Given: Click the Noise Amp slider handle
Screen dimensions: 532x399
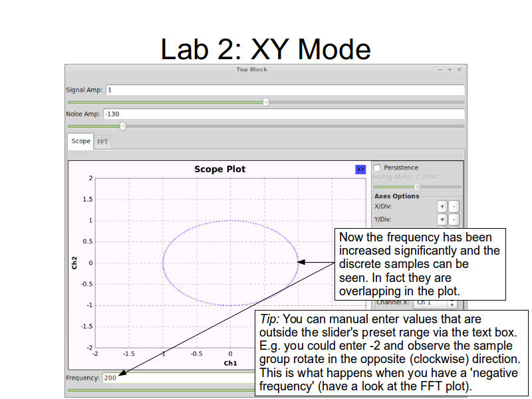Looking at the screenshot, I should [x=122, y=126].
